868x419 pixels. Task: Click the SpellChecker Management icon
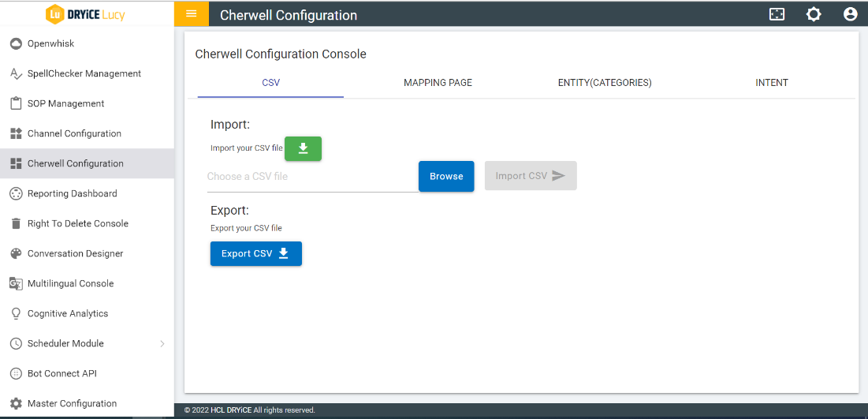click(x=16, y=73)
